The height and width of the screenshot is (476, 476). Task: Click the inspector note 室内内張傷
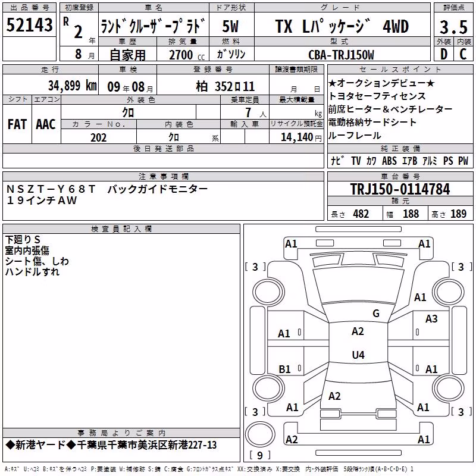click(x=27, y=250)
